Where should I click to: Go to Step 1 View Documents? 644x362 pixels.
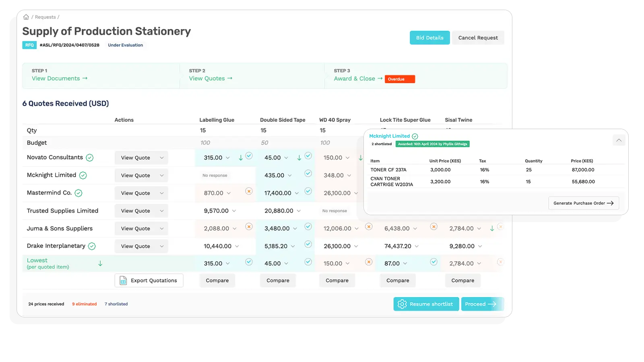60,78
